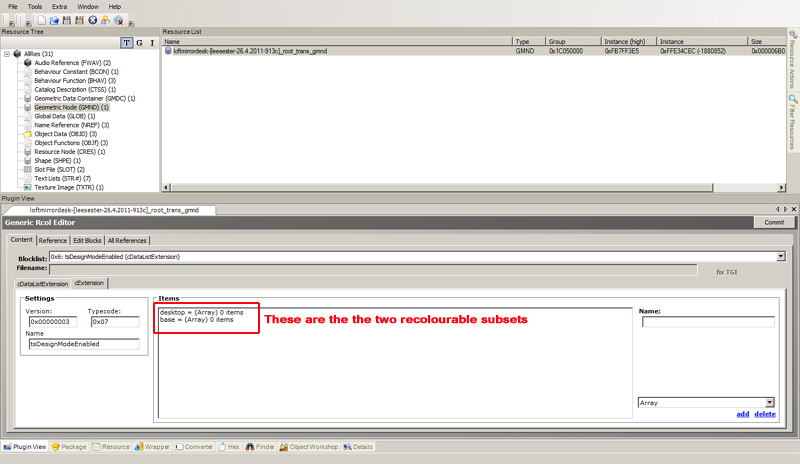The image size is (800, 464).
Task: Click the New package toolbar icon
Action: 40,19
